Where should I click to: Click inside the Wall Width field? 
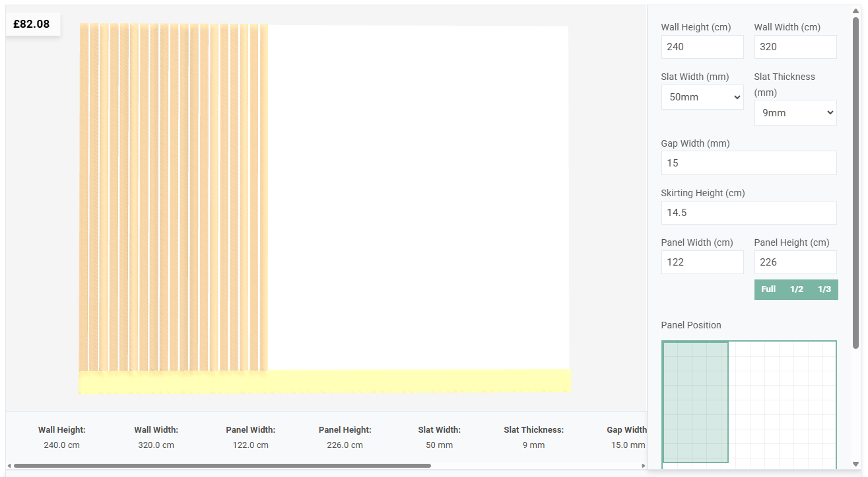coord(795,46)
